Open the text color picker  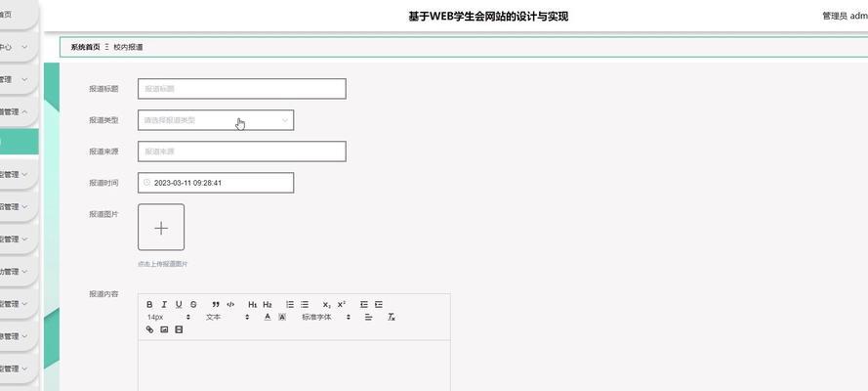(268, 317)
